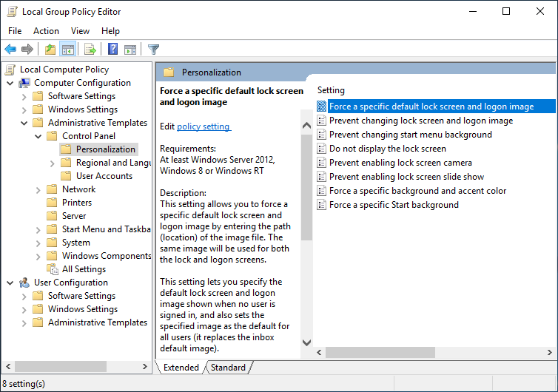
Task: Toggle the Show/Hide Action Pane icon
Action: coord(130,50)
